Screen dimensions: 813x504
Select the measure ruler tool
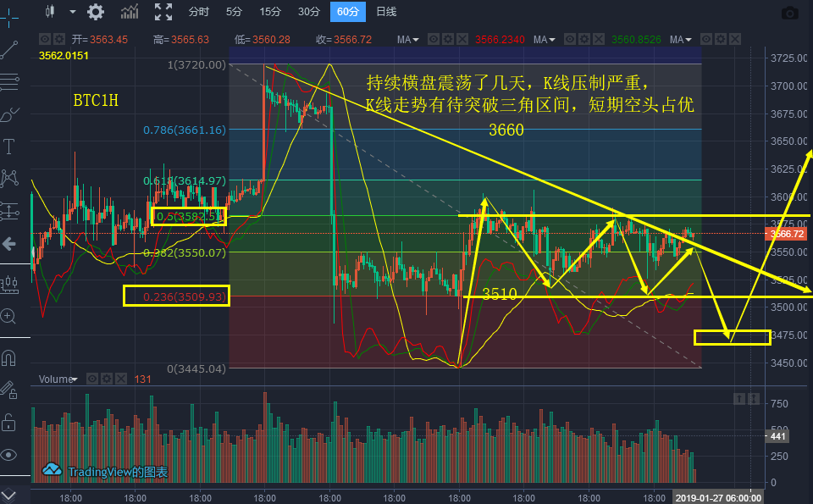(x=9, y=284)
